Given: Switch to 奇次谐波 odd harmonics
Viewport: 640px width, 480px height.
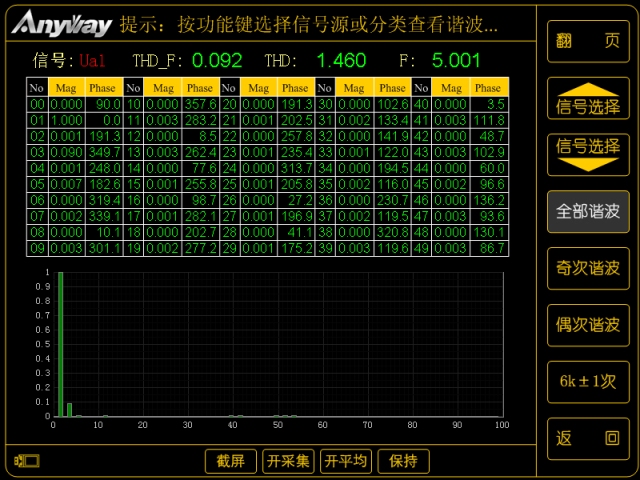Looking at the screenshot, I should (x=588, y=268).
